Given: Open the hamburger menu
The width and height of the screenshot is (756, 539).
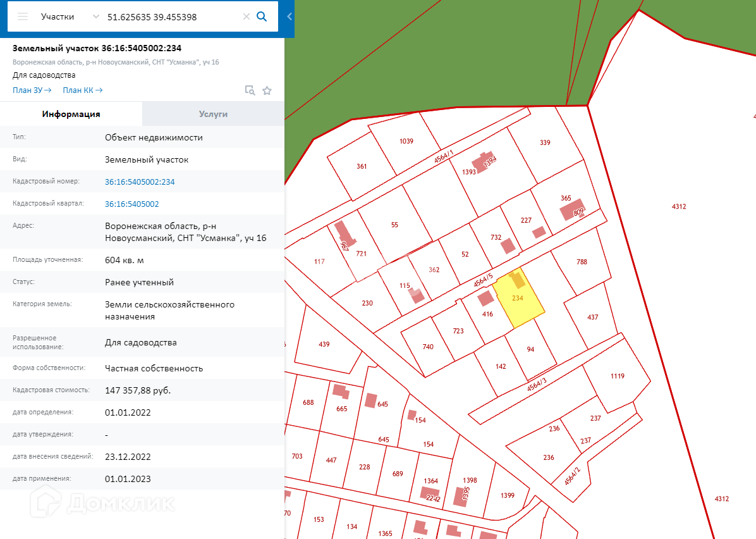Looking at the screenshot, I should pos(23,17).
